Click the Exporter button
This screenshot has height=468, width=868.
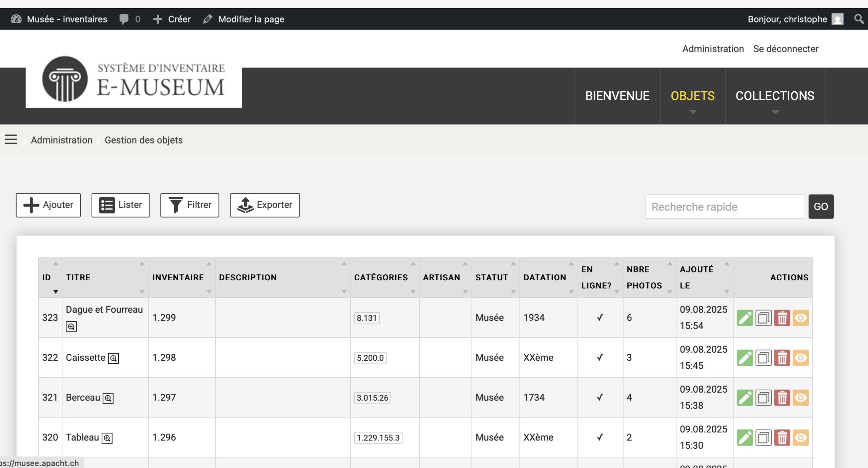point(265,205)
